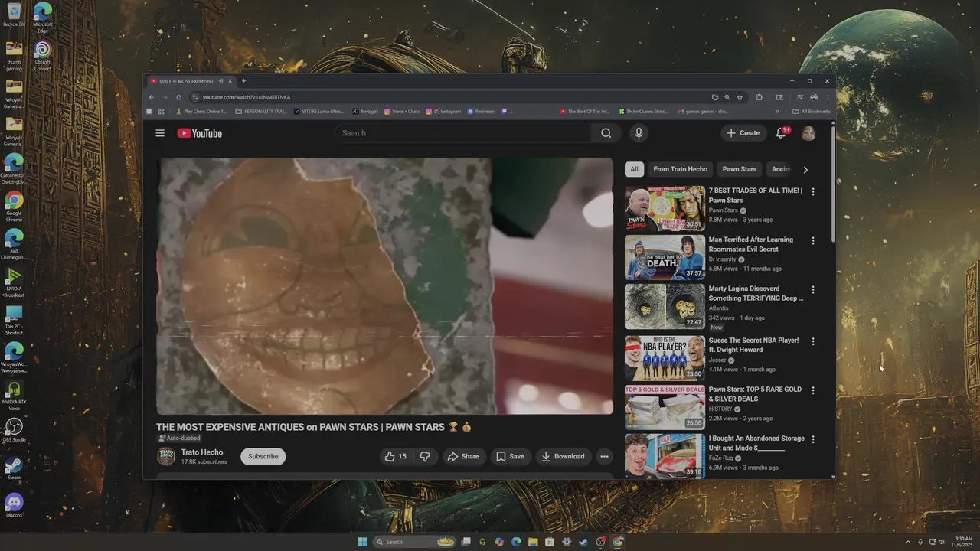This screenshot has width=980, height=551.
Task: Open options for Man Terrified video
Action: 813,240
